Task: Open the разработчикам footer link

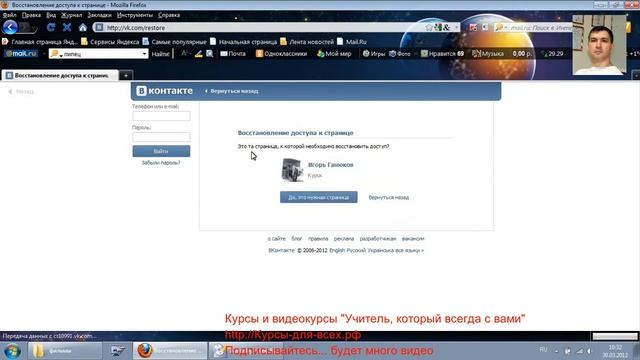Action: (x=378, y=239)
